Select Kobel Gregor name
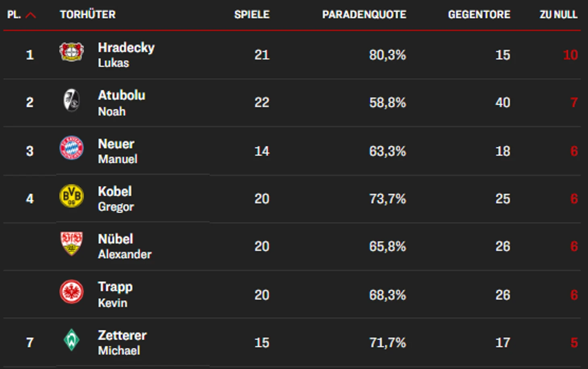The image size is (588, 369). [116, 199]
